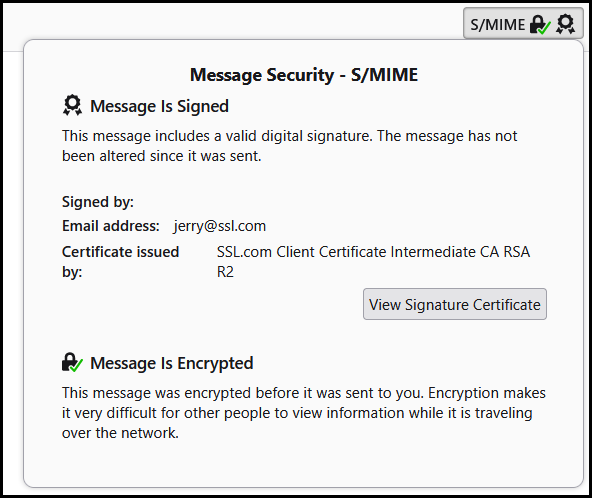Click the Message Is Signed heading
Screen dimensions: 592x498
coord(159,106)
